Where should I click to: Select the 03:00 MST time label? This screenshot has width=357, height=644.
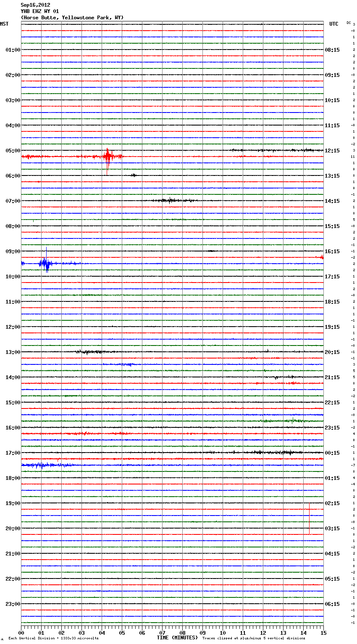[x=13, y=100]
